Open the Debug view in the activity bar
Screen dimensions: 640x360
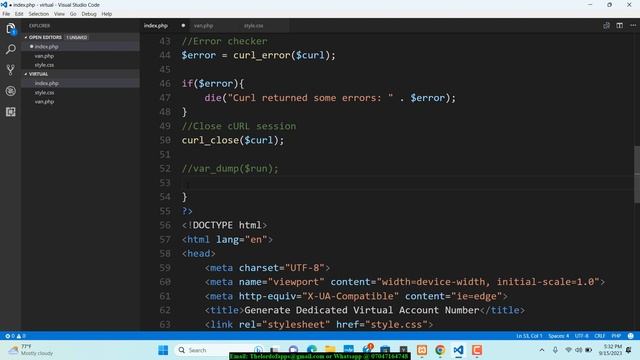coord(11,91)
